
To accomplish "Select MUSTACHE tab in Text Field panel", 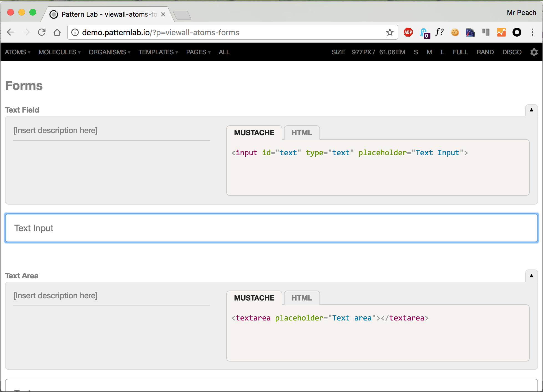I will click(x=254, y=133).
